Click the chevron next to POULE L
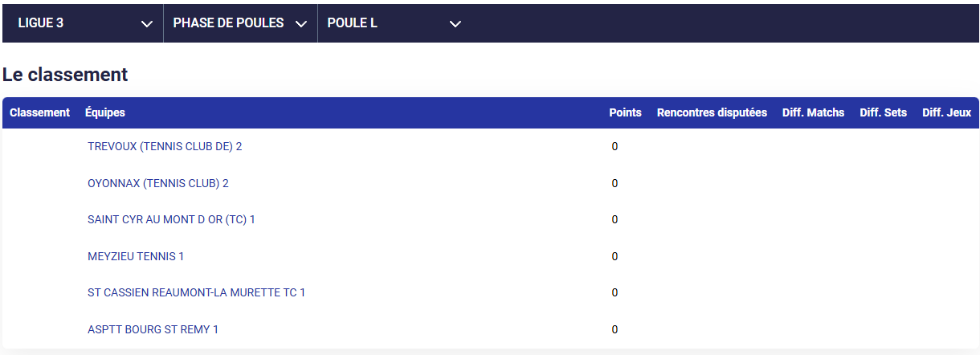 click(x=455, y=24)
